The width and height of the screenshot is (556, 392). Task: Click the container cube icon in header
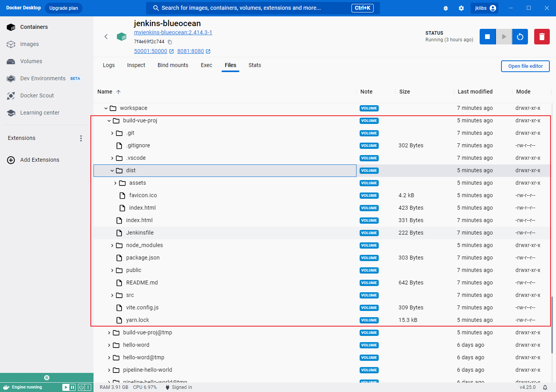coord(122,37)
